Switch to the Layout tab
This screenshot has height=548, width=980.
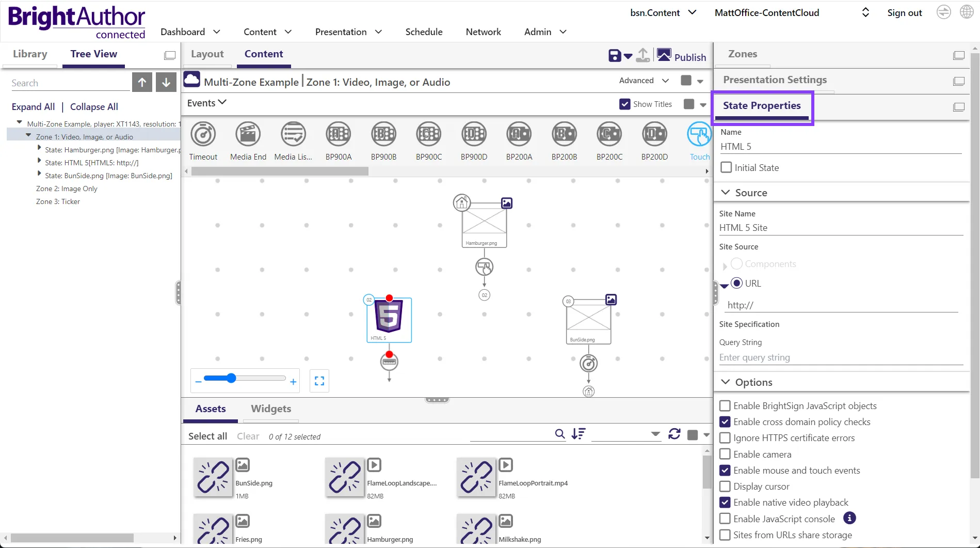coord(207,54)
